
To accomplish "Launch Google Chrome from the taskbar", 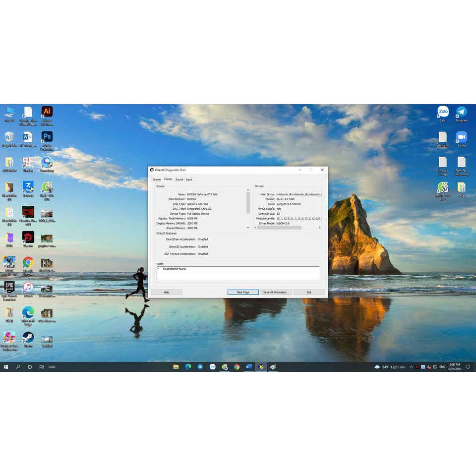I will 237,367.
